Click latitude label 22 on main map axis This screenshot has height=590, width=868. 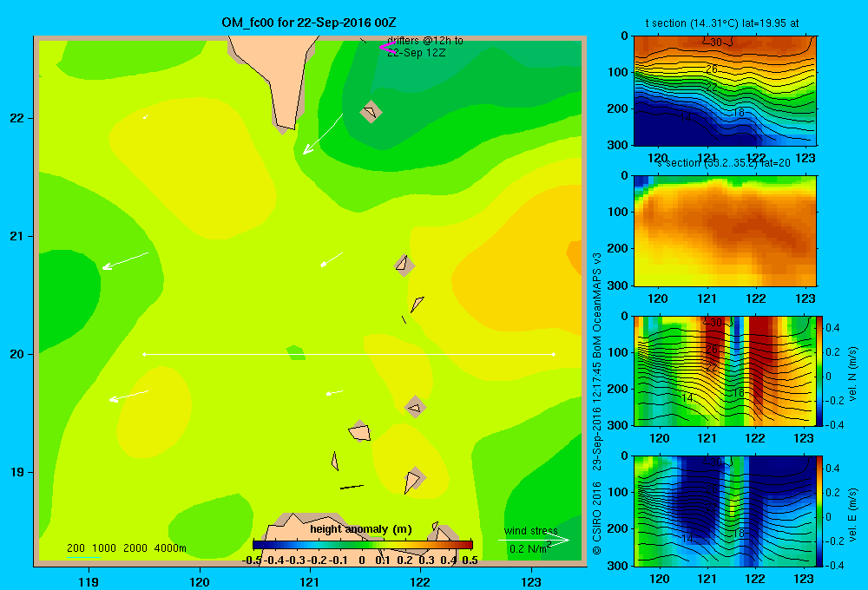pos(17,118)
